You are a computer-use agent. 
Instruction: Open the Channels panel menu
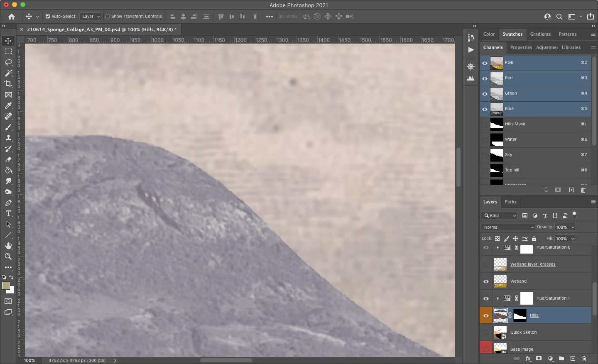click(x=593, y=47)
